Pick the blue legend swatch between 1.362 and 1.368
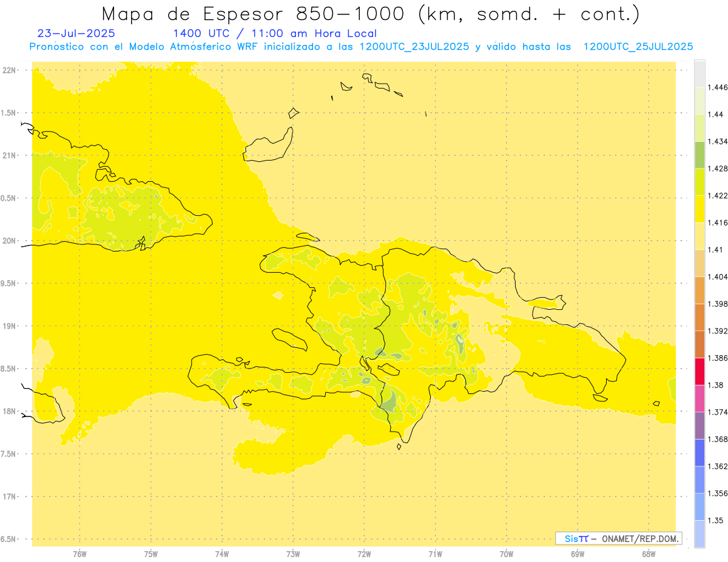 [699, 453]
